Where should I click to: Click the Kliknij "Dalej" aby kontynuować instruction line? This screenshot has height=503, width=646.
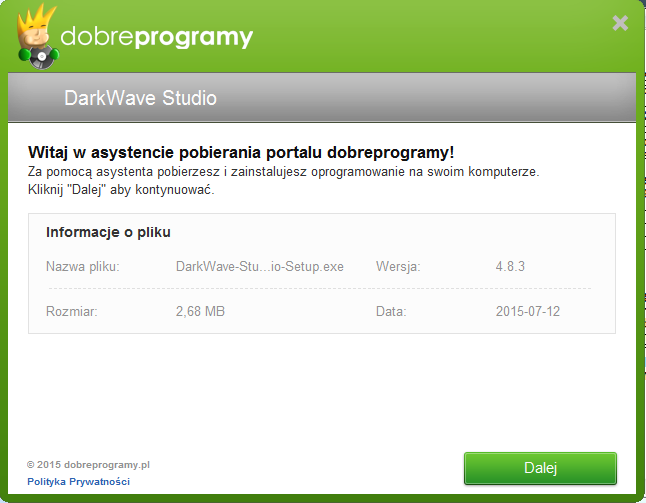point(121,190)
